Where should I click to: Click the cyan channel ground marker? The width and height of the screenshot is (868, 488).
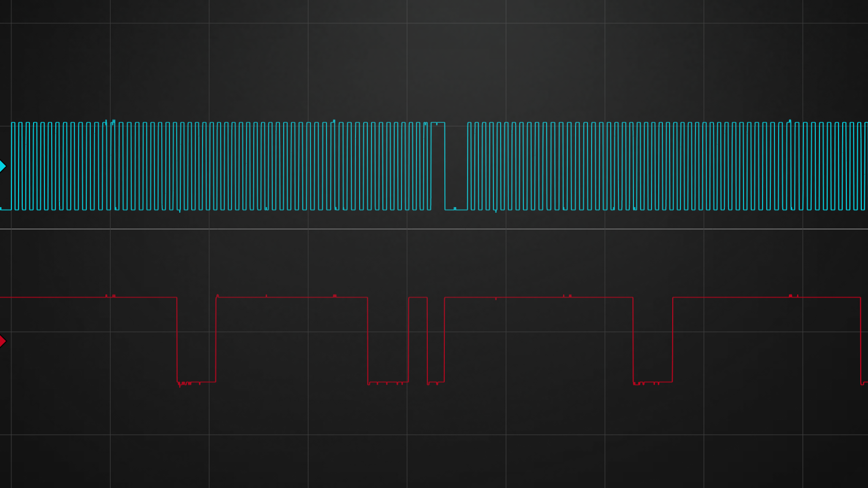[3, 166]
